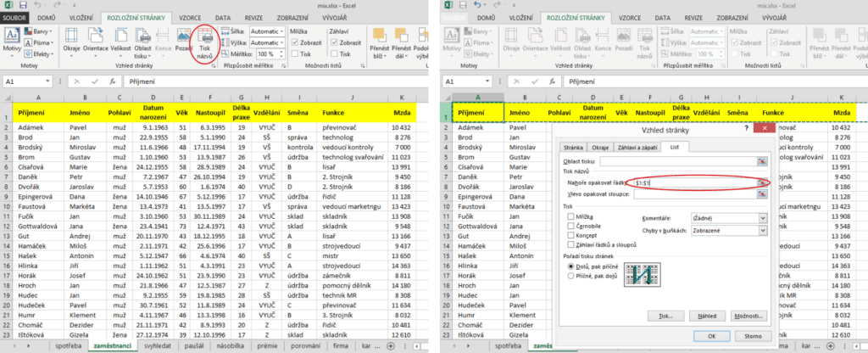Toggle Záhlaví řádků a sloupců checkbox
868x353 pixels.
point(572,246)
